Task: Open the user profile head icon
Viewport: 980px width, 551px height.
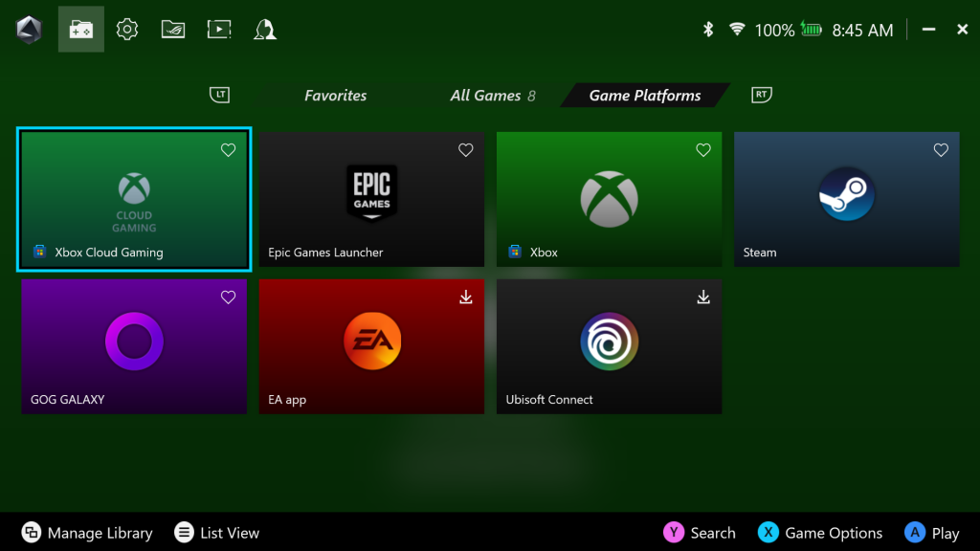Action: click(265, 30)
